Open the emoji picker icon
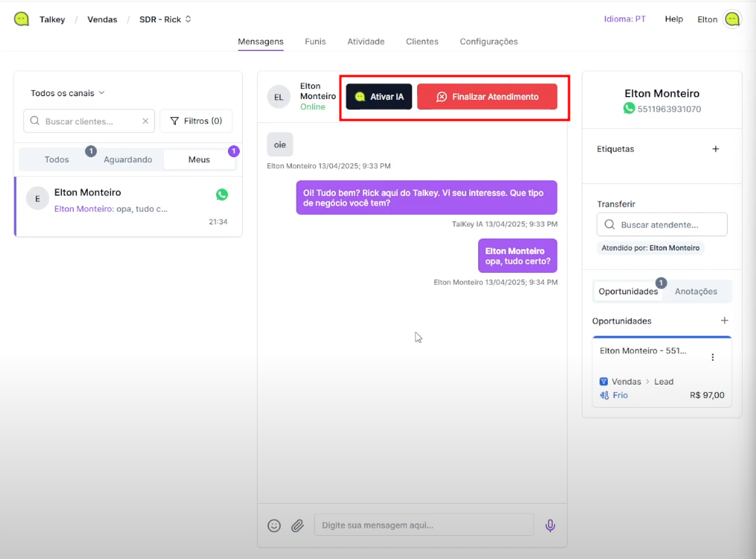Screen dimensions: 756x559 274,525
